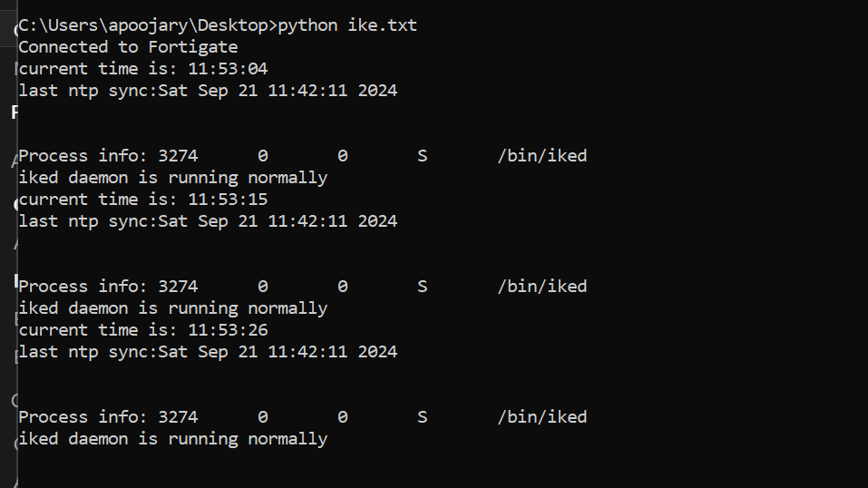Click the "Connected to Fortigate" line
Screen dimensions: 868x488
pos(128,47)
